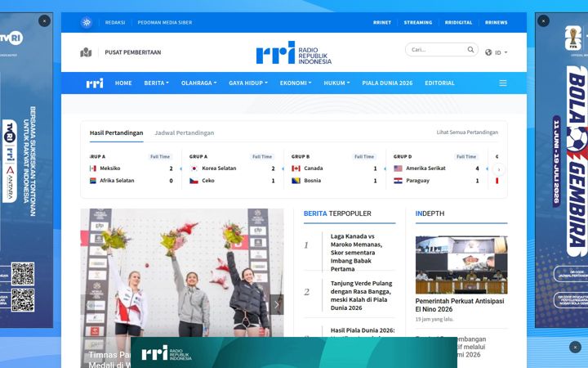Screen dimensions: 588x368
Task: Advance match results with right arrow
Action: point(499,170)
